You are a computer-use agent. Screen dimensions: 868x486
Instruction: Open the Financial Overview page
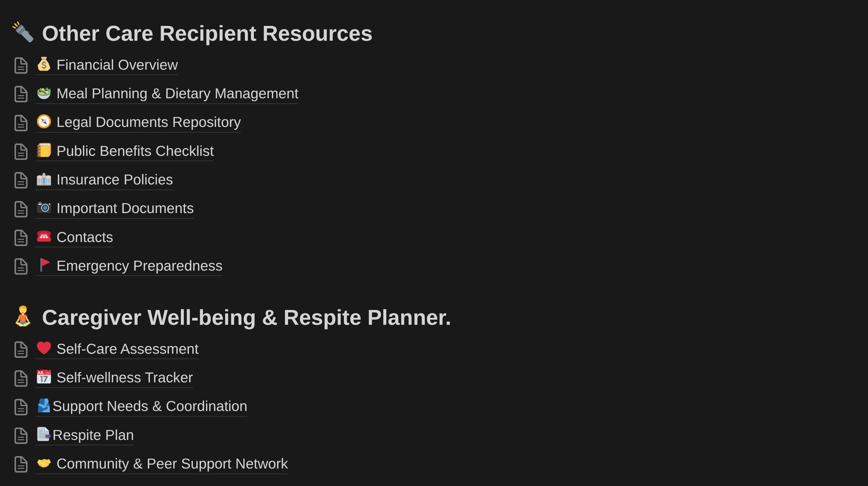(117, 65)
